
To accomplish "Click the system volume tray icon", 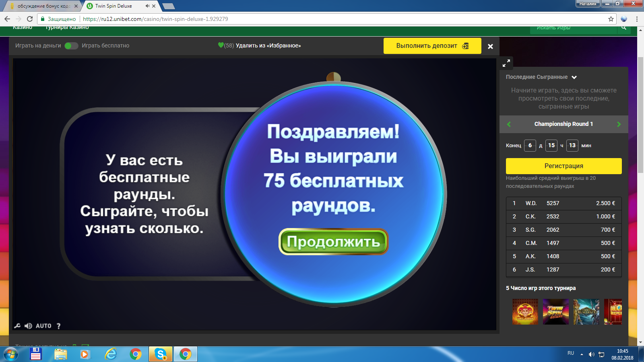I will 591,354.
